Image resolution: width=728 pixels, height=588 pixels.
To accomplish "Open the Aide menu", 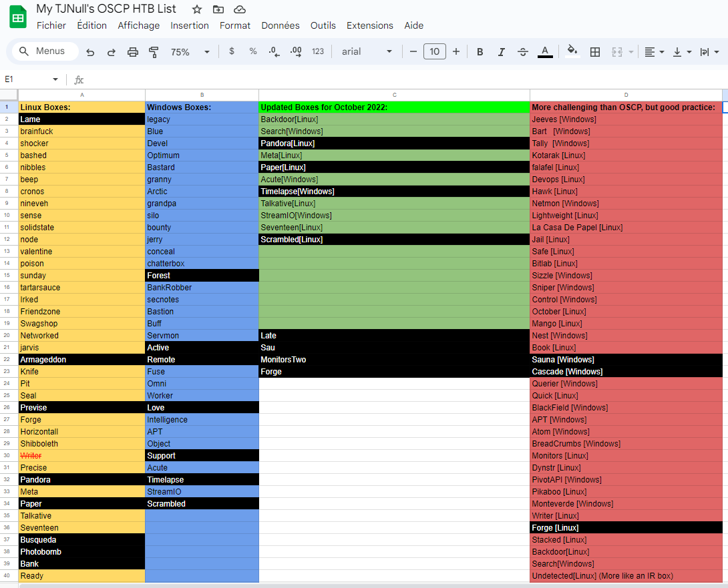I will [413, 25].
